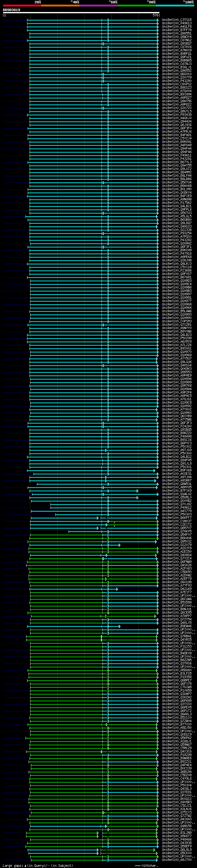Select the UniRef100_Q9SBQ7 label
This screenshot has width=197, height=868.
tap(177, 43)
